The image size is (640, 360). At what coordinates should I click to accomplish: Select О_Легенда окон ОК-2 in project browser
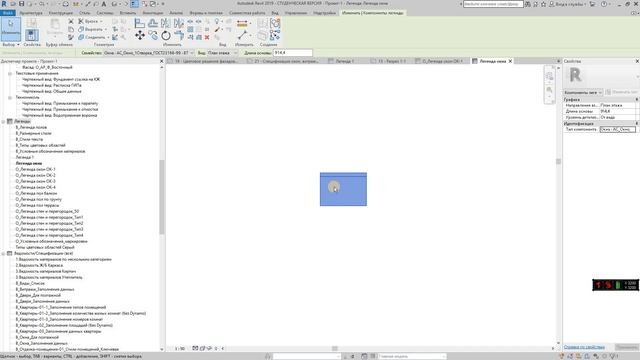(x=36, y=176)
